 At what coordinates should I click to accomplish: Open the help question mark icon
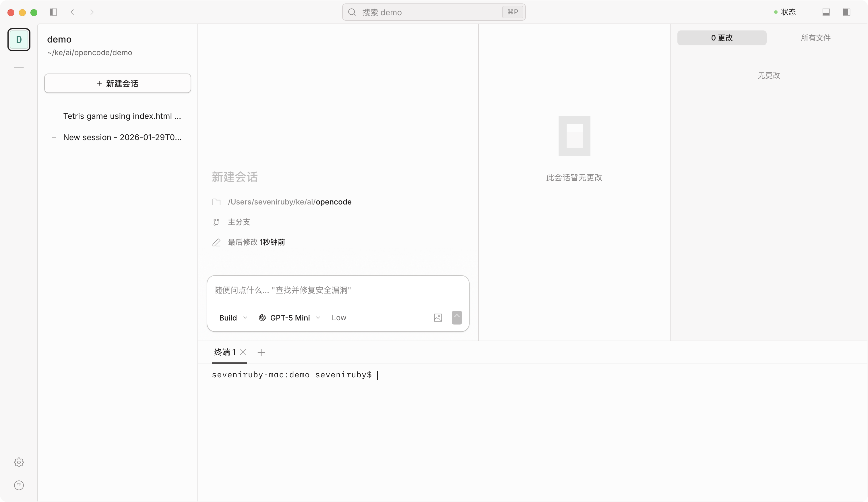[x=19, y=485]
